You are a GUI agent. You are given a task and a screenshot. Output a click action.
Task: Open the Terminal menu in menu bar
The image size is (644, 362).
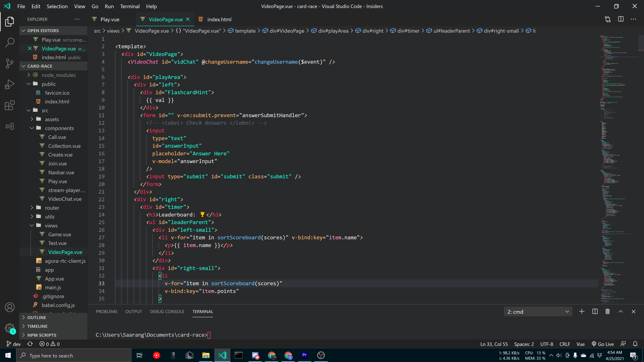coord(129,6)
